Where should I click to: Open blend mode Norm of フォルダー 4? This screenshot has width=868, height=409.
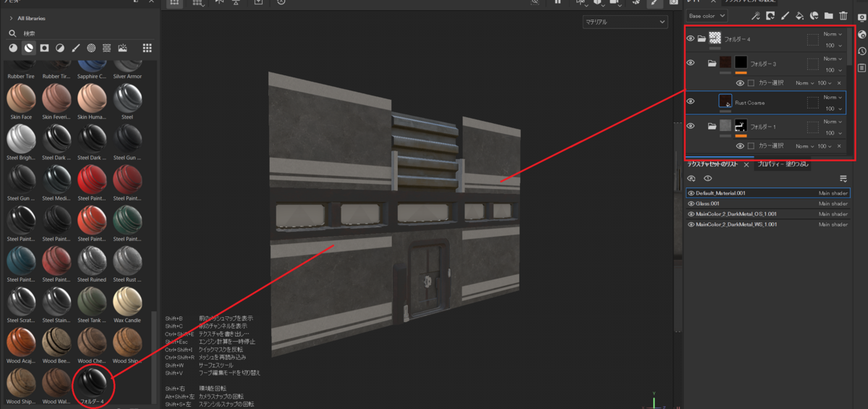tap(833, 34)
